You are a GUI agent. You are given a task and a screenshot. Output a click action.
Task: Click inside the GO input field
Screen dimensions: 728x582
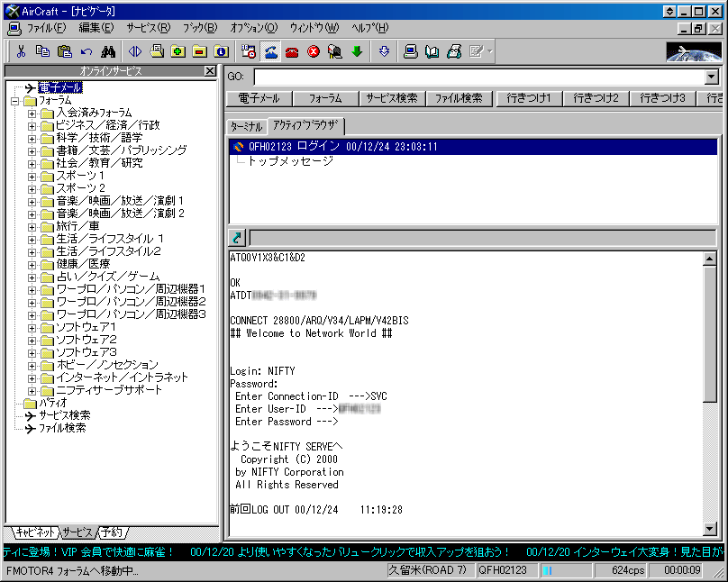[479, 77]
